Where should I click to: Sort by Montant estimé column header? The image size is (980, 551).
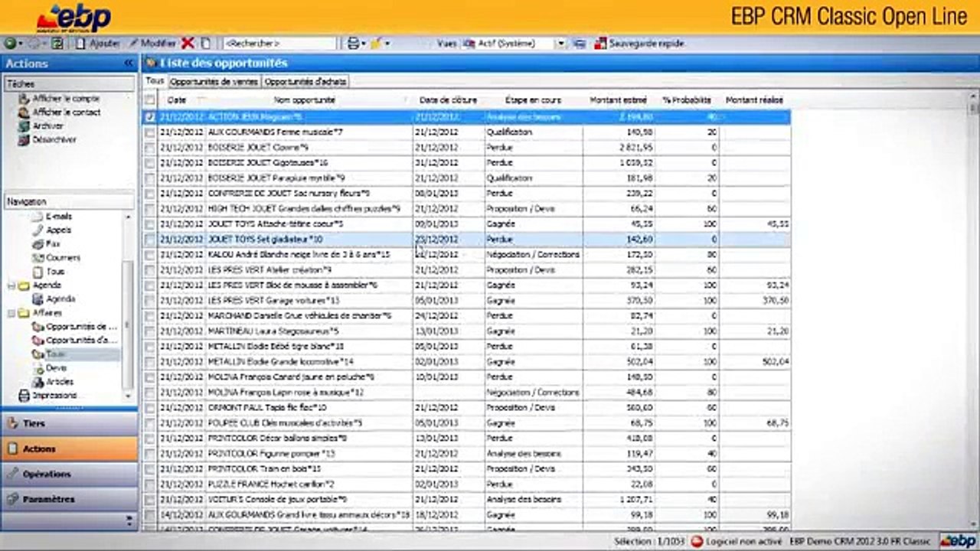(618, 100)
